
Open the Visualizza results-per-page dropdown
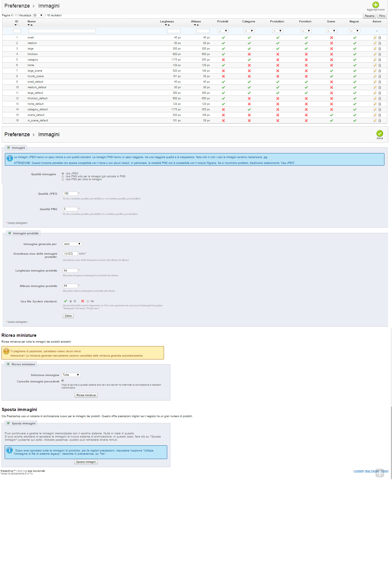point(38,15)
